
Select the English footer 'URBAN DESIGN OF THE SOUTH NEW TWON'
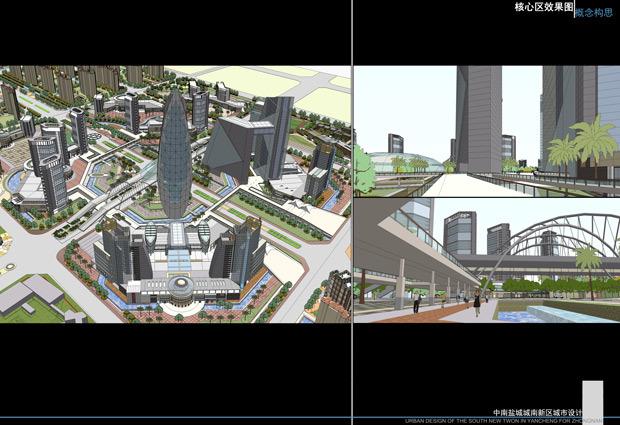[462, 421]
